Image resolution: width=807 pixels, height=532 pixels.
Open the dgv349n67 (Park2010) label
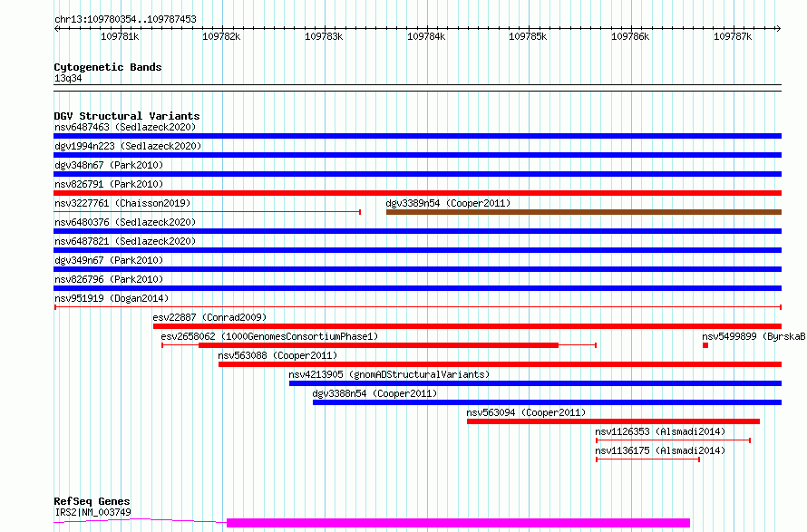coord(109,260)
